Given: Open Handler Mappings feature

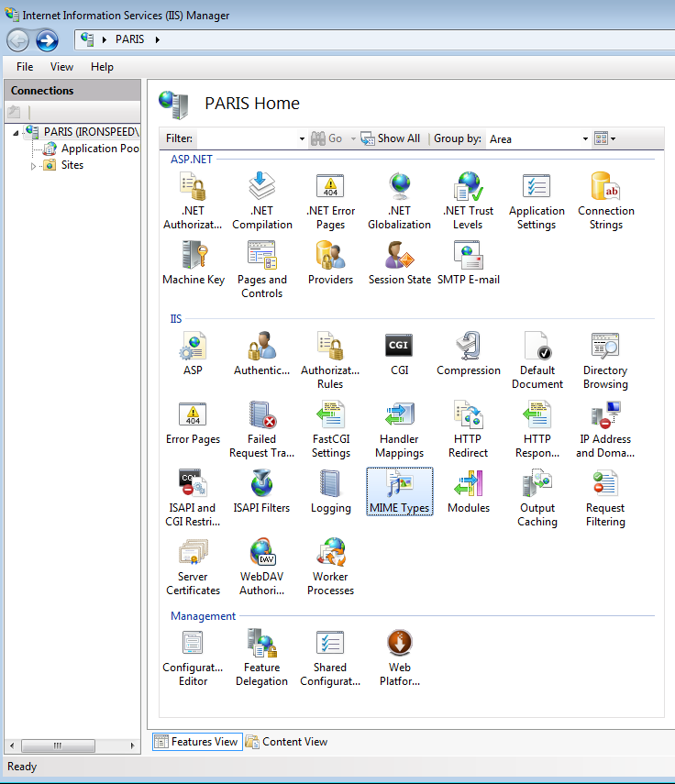Looking at the screenshot, I should click(399, 429).
